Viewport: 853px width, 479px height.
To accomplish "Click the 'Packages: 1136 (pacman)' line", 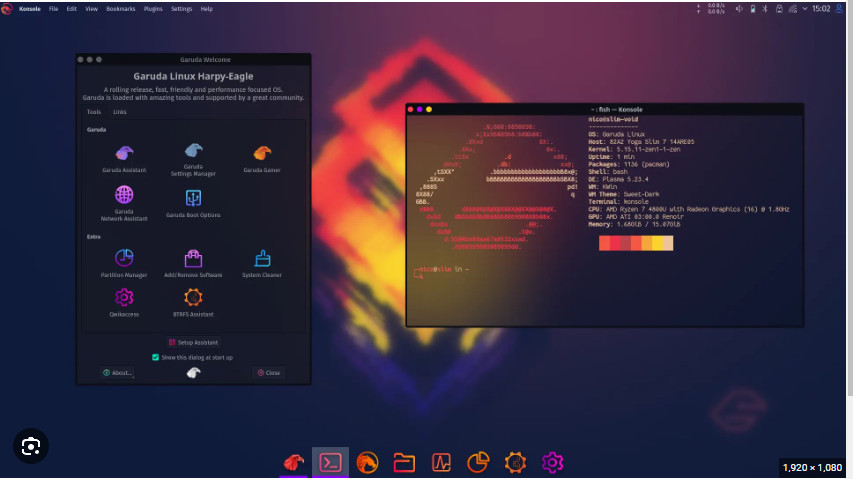I will click(x=629, y=164).
